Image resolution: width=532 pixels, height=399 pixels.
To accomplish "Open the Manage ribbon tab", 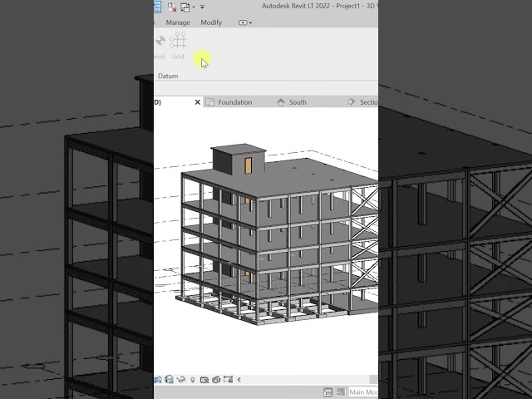I will [x=178, y=22].
